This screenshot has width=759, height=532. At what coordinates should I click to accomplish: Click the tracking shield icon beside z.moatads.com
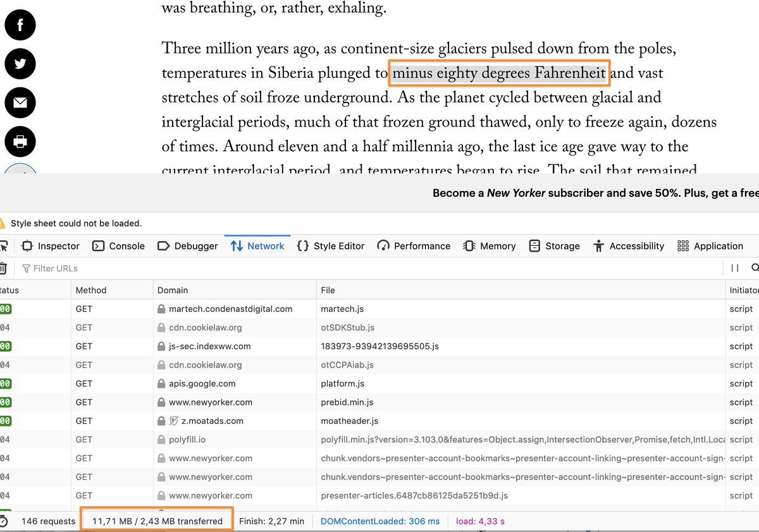coord(174,421)
